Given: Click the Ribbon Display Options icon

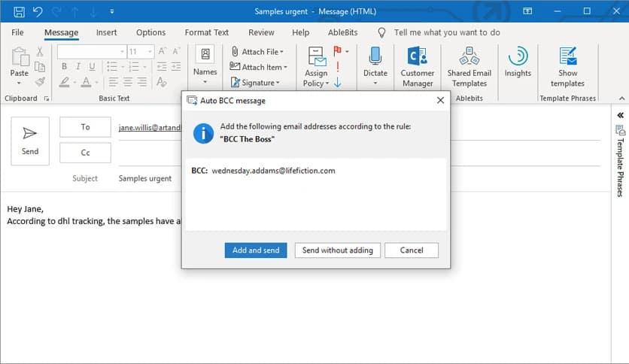Looking at the screenshot, I should [x=527, y=11].
